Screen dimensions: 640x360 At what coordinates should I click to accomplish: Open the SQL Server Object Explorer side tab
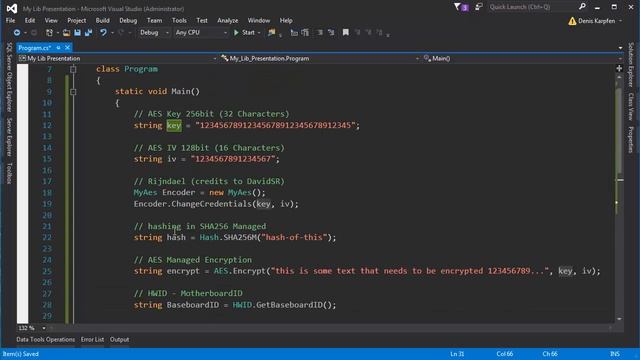(9, 78)
